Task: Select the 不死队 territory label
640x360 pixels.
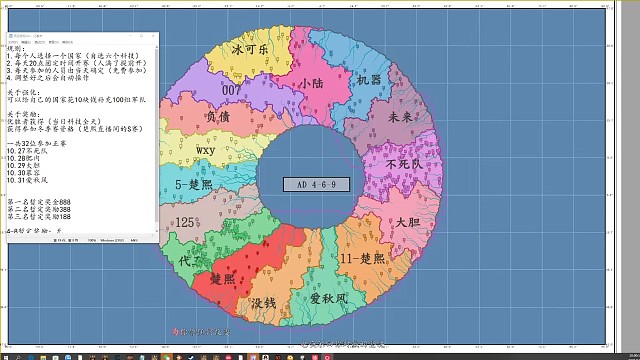Action: (404, 164)
